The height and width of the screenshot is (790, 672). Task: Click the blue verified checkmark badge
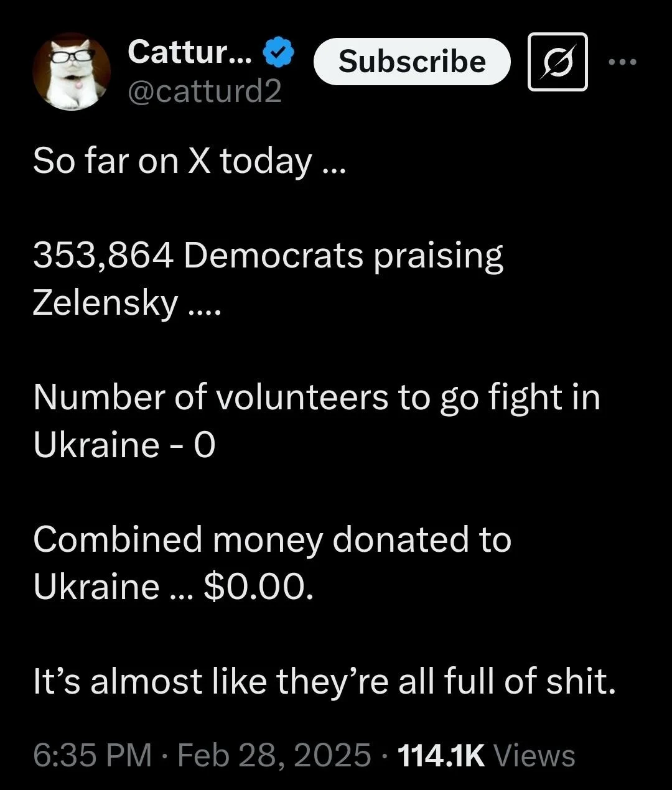pyautogui.click(x=279, y=53)
